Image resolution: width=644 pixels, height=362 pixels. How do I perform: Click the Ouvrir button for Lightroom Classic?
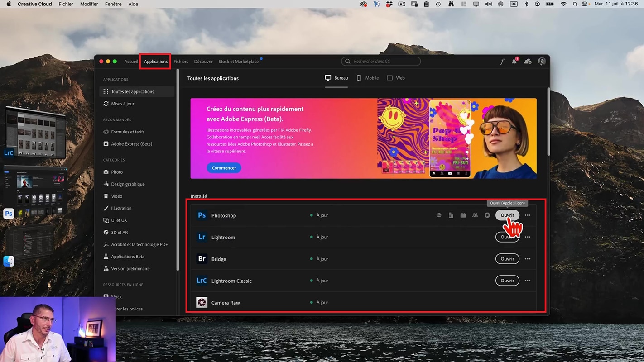[507, 281]
